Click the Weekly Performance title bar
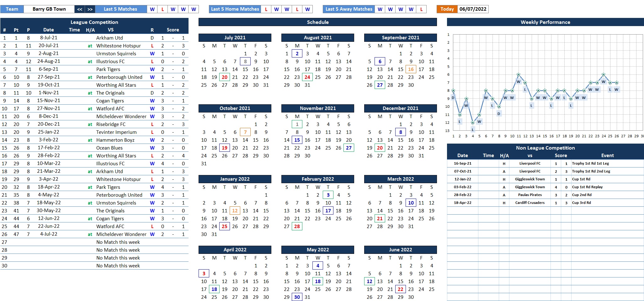644x301 pixels. [545, 22]
